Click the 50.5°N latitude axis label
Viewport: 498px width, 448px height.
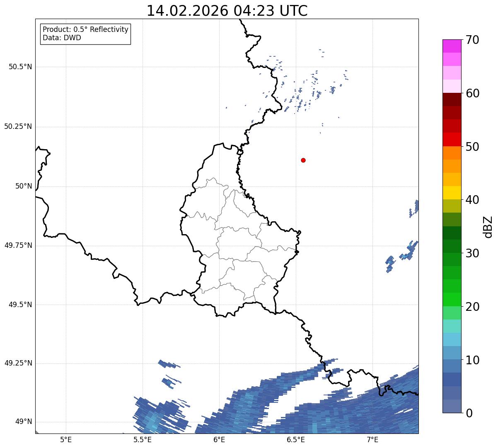(x=20, y=67)
